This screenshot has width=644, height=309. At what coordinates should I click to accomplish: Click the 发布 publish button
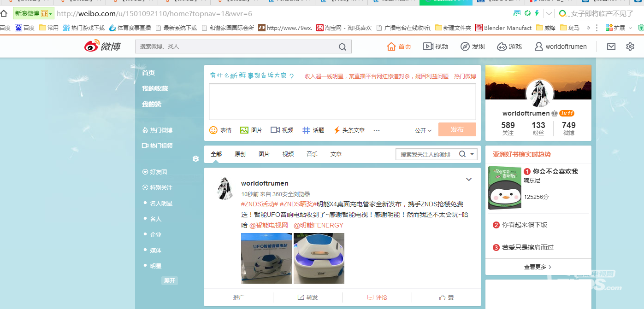(457, 129)
